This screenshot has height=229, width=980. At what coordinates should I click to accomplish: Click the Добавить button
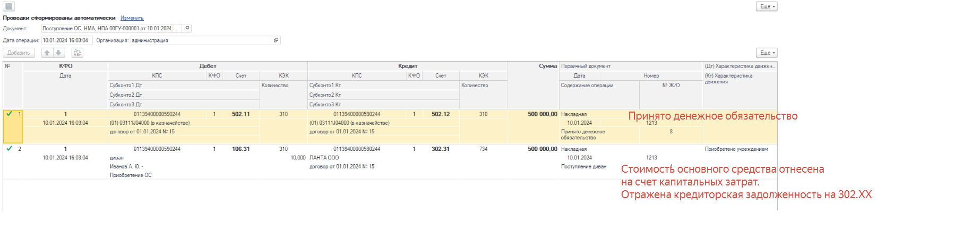tap(19, 53)
